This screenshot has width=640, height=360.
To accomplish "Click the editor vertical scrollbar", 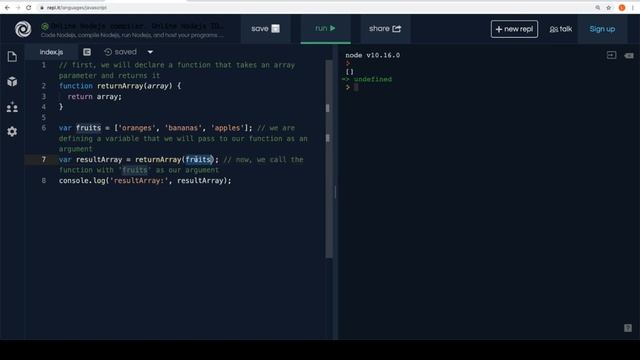I will tap(328, 159).
